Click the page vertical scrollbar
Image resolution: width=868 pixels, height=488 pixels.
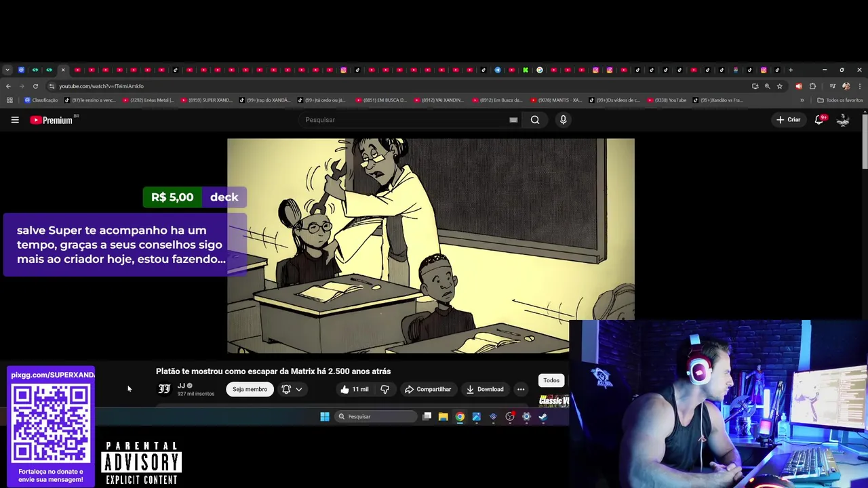pyautogui.click(x=865, y=142)
